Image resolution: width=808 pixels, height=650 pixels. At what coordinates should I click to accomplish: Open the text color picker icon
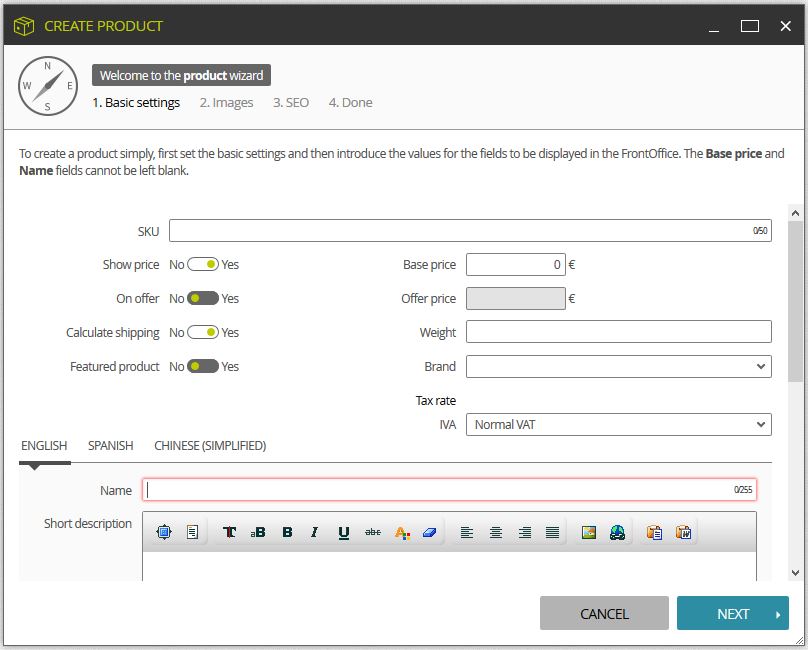pos(402,532)
